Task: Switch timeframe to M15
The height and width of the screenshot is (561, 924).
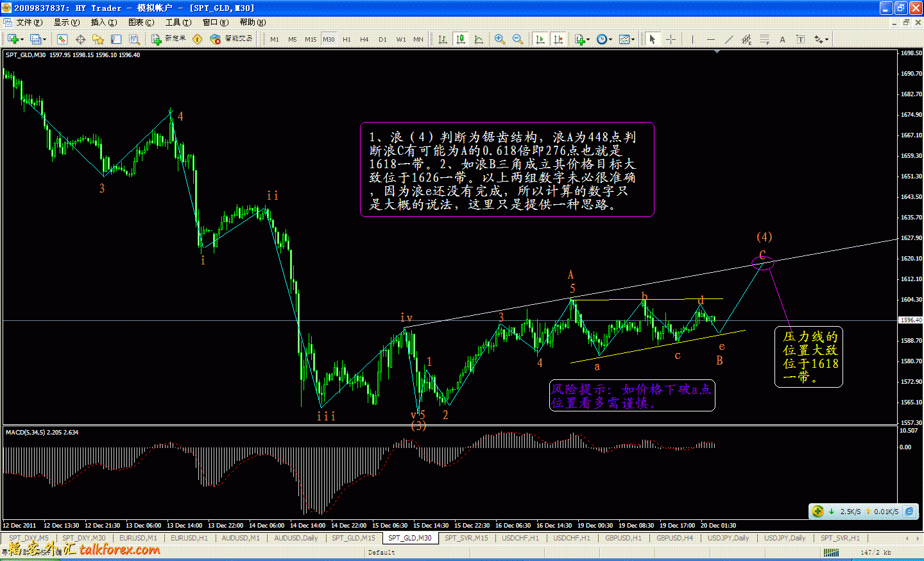Action: pos(311,39)
